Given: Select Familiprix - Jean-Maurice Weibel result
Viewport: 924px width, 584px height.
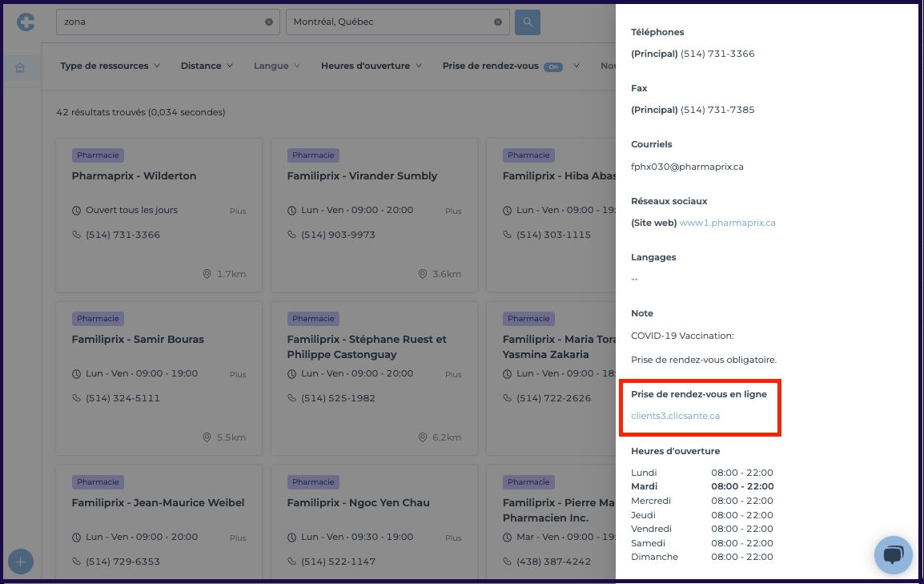Looking at the screenshot, I should tap(158, 503).
